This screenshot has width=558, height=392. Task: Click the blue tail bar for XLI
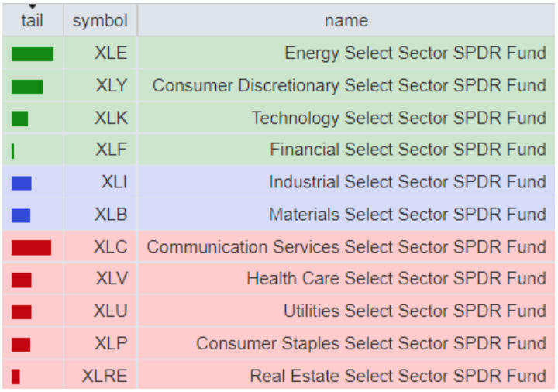pos(22,183)
